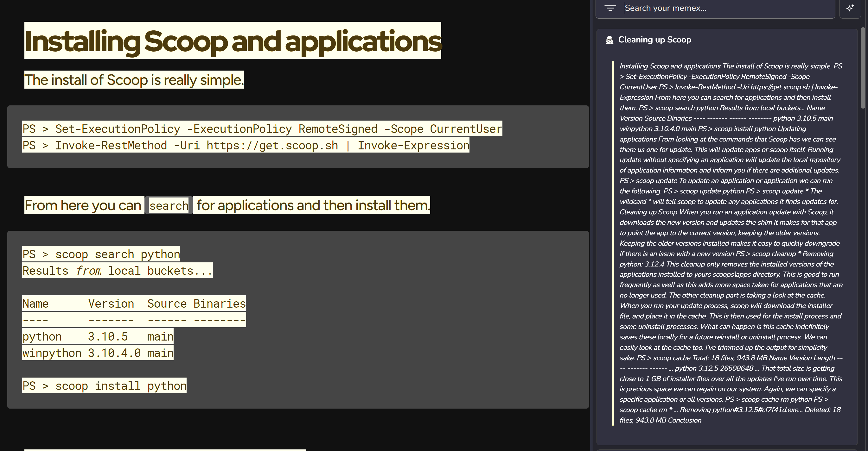Click the Set-ExecutionPolicy command line
Image resolution: width=868 pixels, height=451 pixels.
262,128
